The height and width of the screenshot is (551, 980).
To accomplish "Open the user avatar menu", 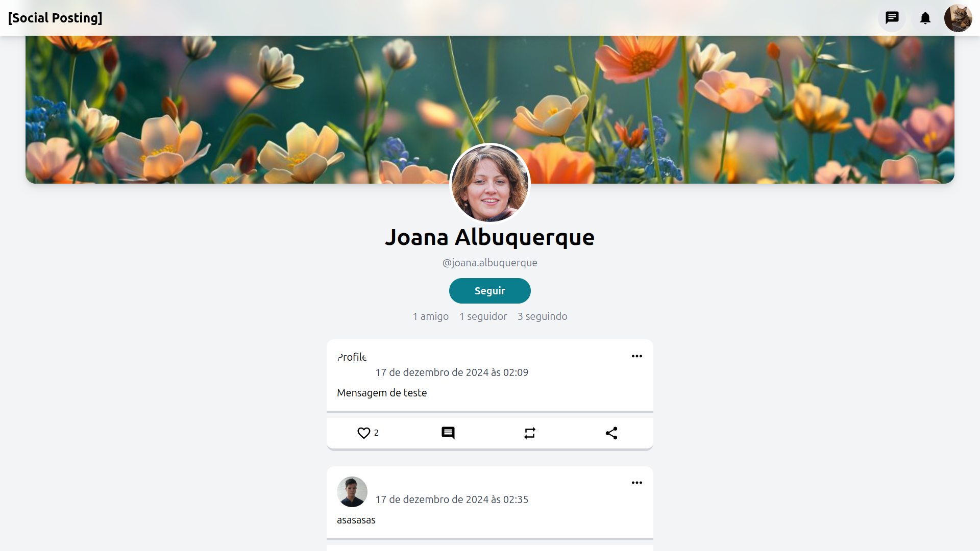I will coord(958,18).
